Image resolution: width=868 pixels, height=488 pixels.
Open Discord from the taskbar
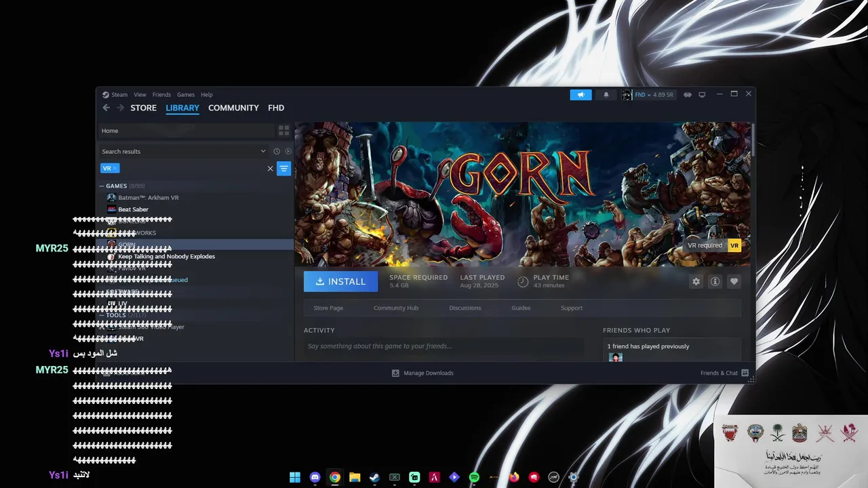[x=315, y=477]
